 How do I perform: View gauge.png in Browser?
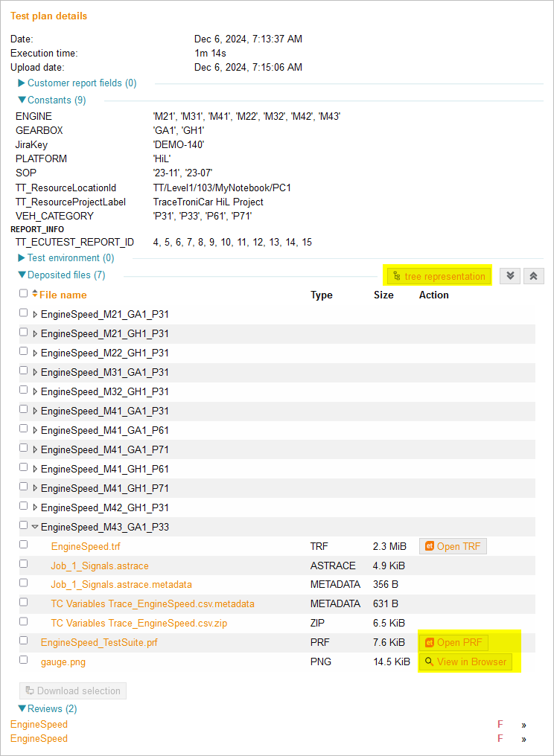(x=465, y=662)
